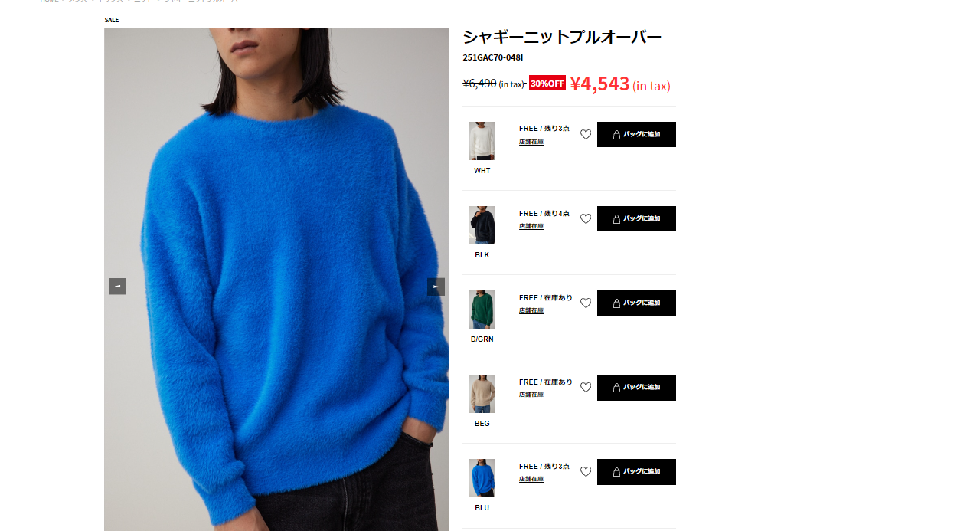Check store stock for the D/GRN color

[x=531, y=310]
